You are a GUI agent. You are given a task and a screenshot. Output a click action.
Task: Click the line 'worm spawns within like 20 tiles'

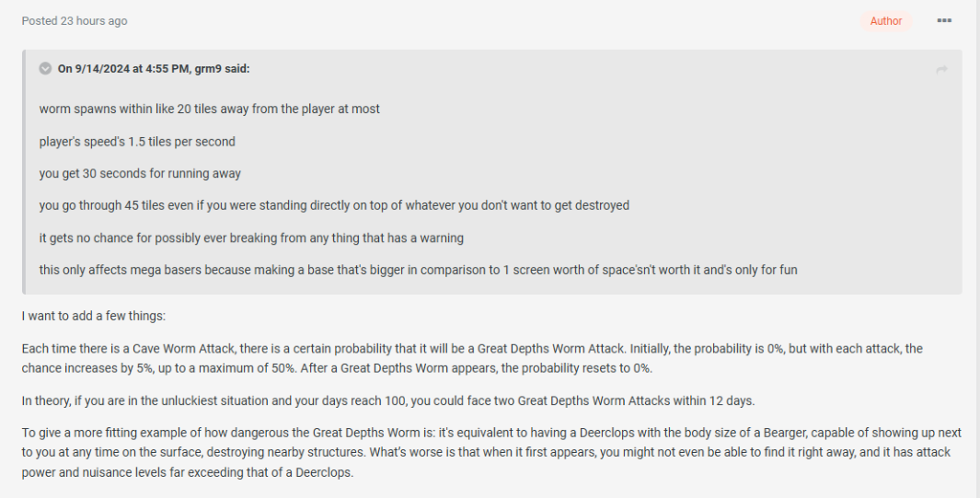point(209,110)
